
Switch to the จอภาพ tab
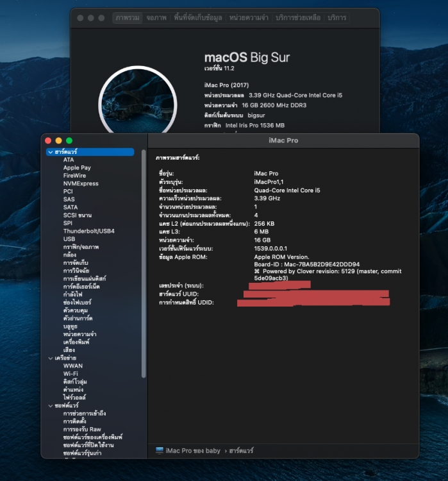point(156,18)
